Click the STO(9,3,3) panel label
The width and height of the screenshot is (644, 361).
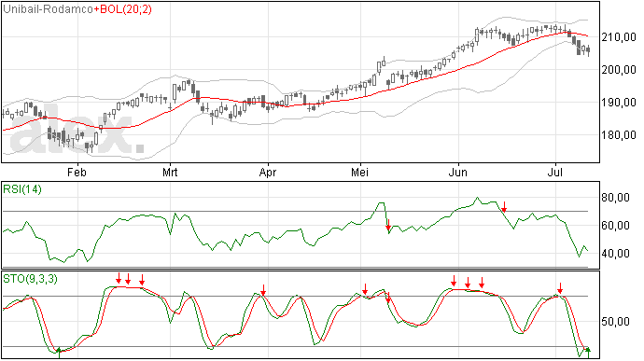[31, 279]
